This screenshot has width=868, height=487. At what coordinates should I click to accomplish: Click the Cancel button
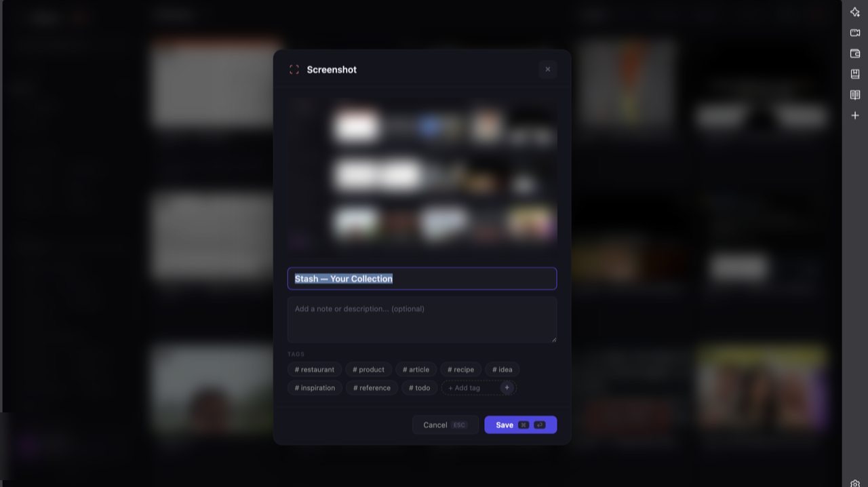click(446, 425)
